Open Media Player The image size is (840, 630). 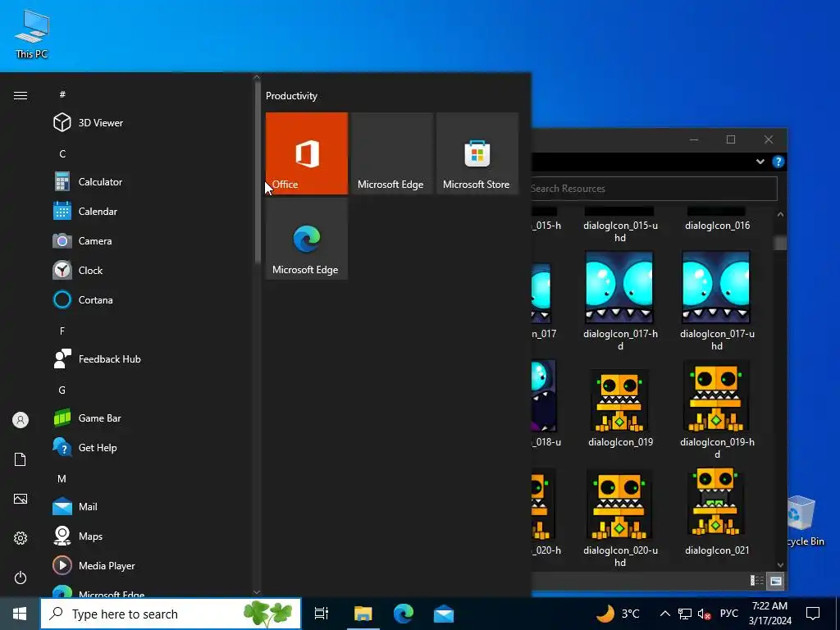(94, 565)
